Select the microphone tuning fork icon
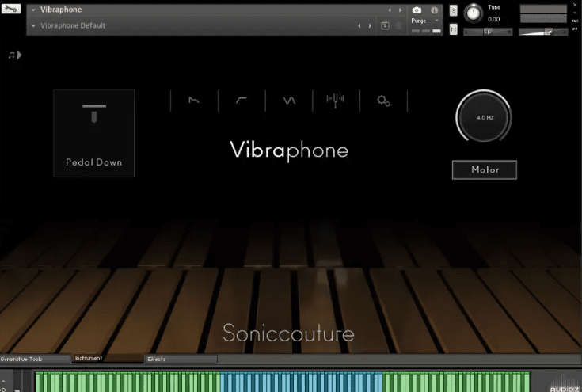The image size is (582, 392). 336,101
